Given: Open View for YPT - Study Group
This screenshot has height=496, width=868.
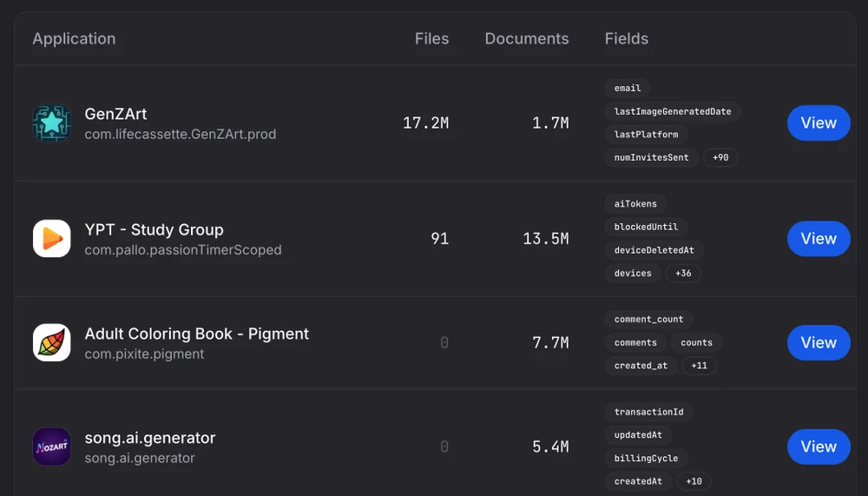Looking at the screenshot, I should 818,239.
